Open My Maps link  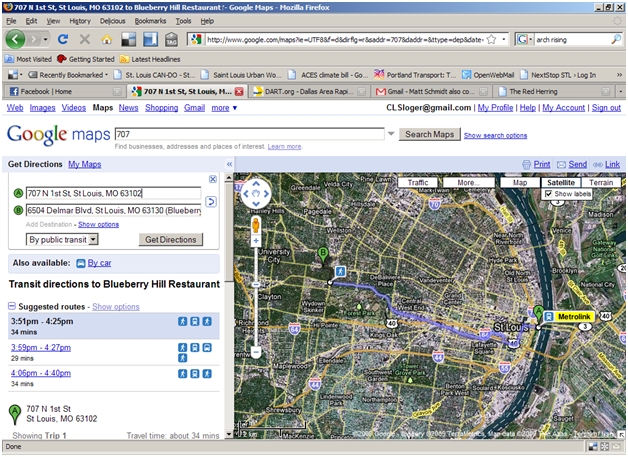(85, 164)
